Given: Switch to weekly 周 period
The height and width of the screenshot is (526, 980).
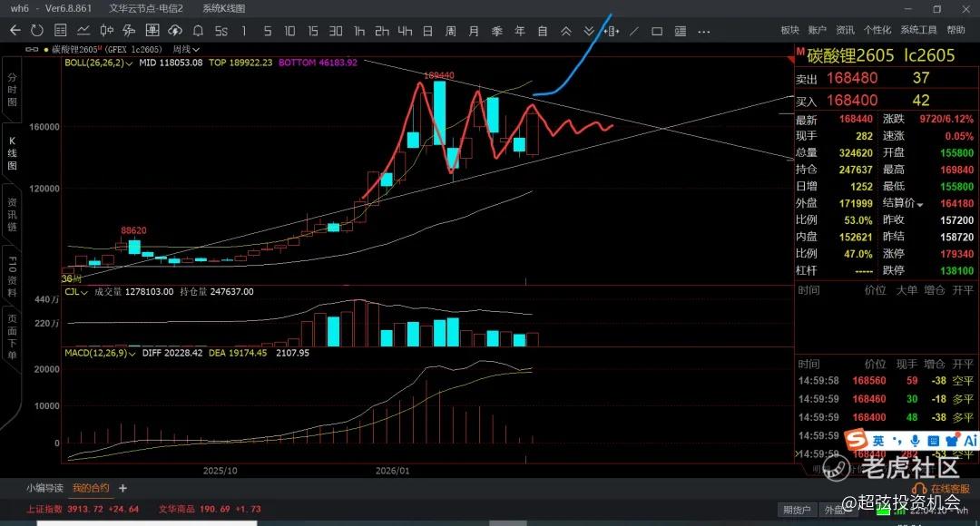Looking at the screenshot, I should pos(451,31).
